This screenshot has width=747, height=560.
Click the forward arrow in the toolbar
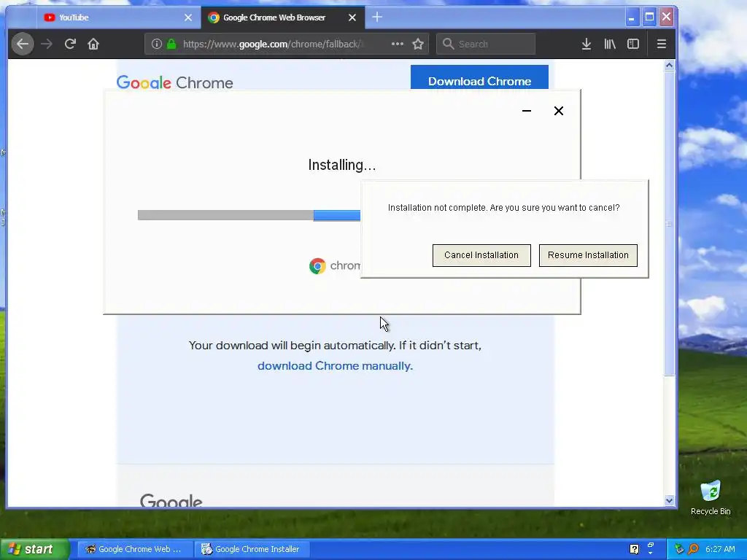tap(47, 44)
